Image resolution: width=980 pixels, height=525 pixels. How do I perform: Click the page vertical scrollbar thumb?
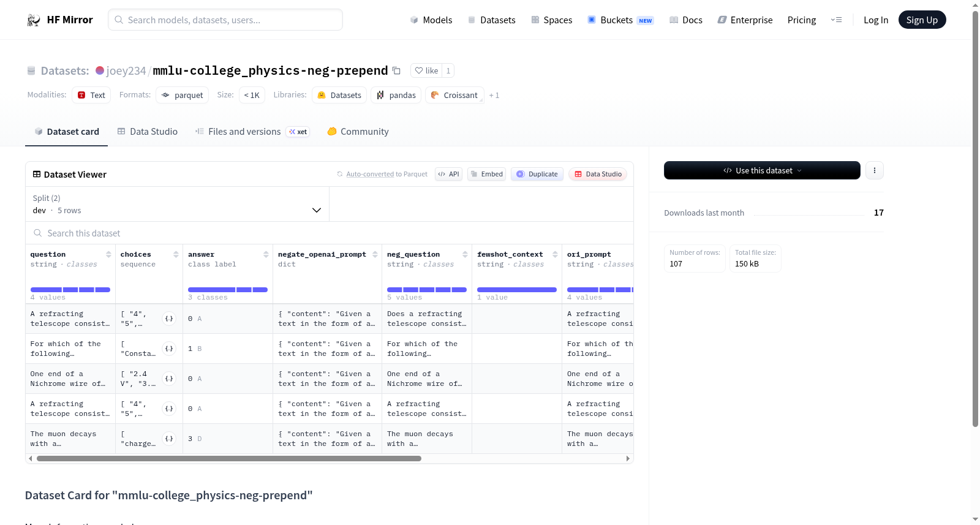(x=975, y=218)
